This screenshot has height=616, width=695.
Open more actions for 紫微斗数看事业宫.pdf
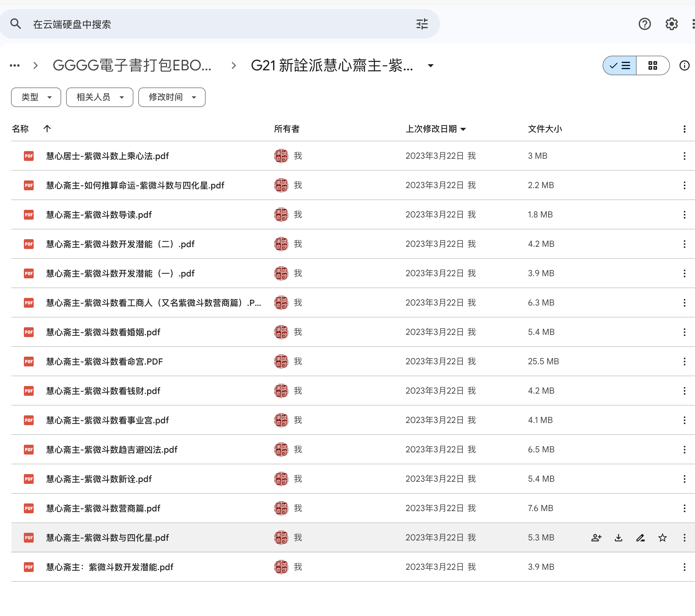click(684, 420)
